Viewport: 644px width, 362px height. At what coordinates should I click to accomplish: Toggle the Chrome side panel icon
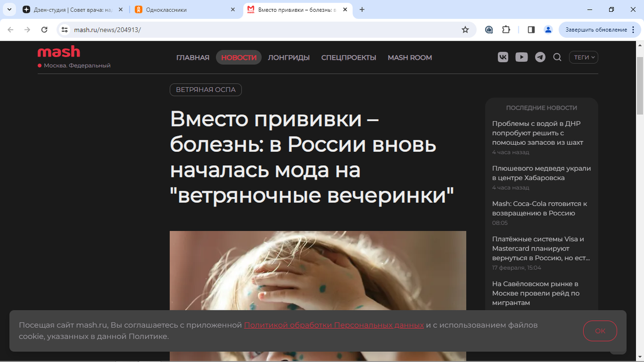point(531,29)
